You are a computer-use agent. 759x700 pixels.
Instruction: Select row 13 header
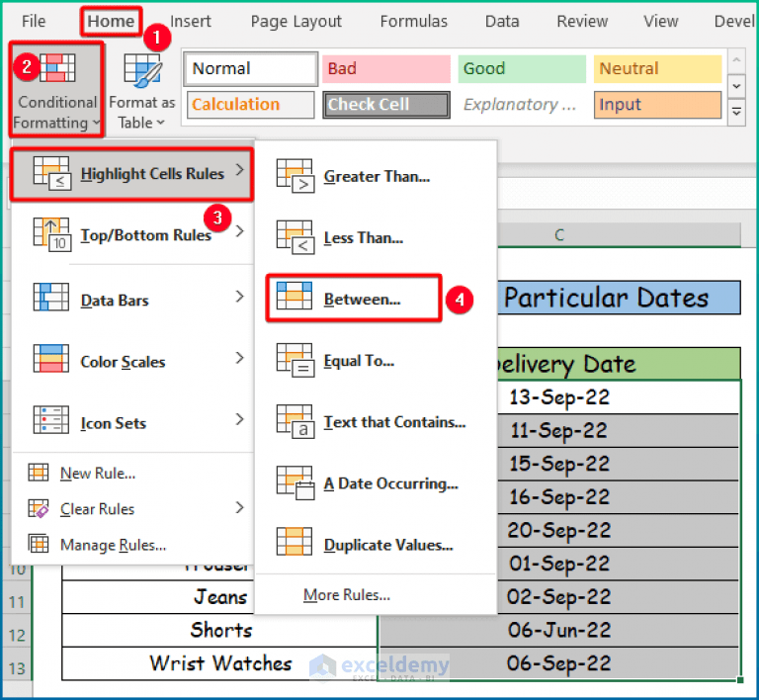coord(17,668)
